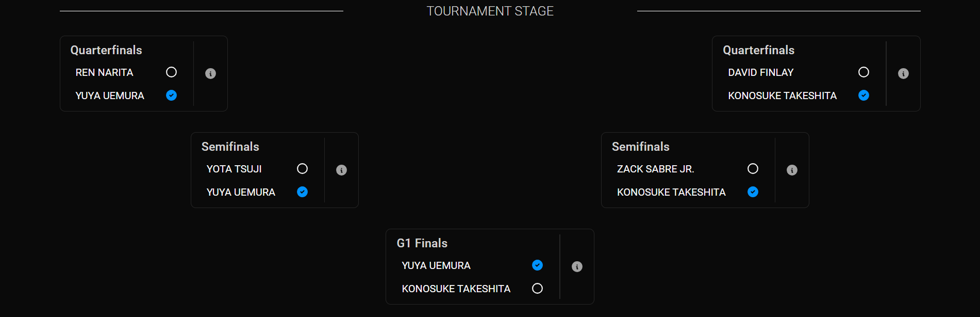Open info icon for Tsuji vs Uemura semifinal
The height and width of the screenshot is (317, 980).
(x=341, y=170)
